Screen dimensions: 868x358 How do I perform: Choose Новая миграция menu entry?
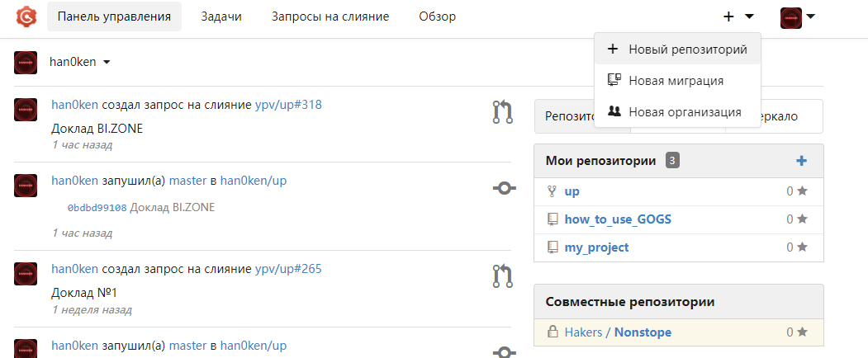(x=676, y=81)
